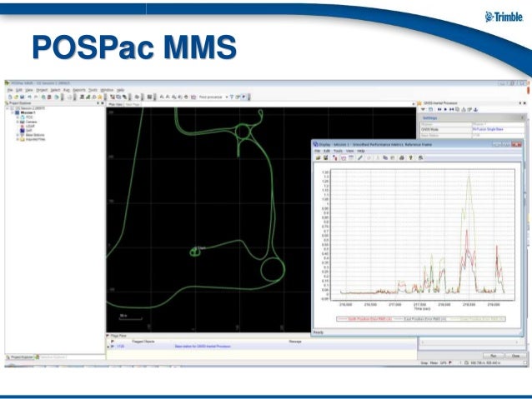Image resolution: width=532 pixels, height=399 pixels.
Task: Click the binoculars icon in Display window toolbar
Action: [420, 157]
